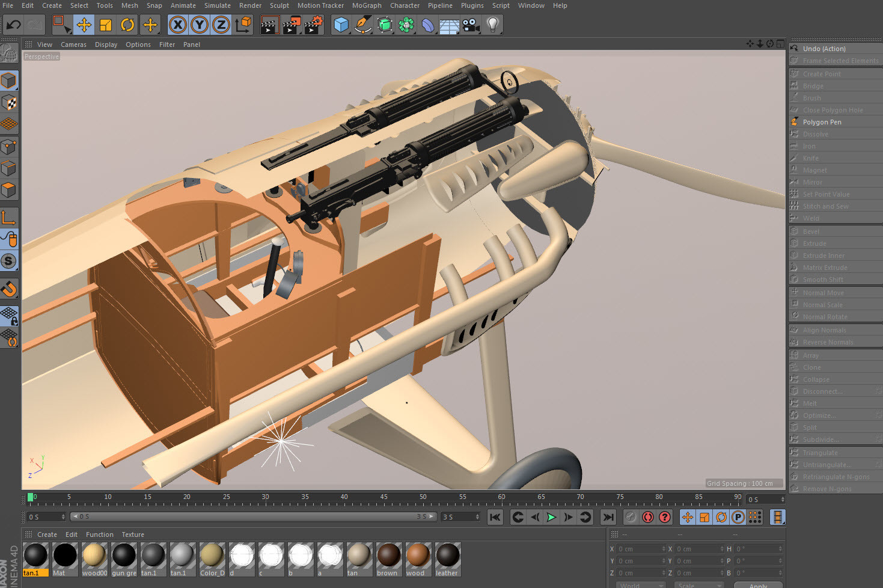
Task: Select the Rotate tool
Action: [x=127, y=25]
